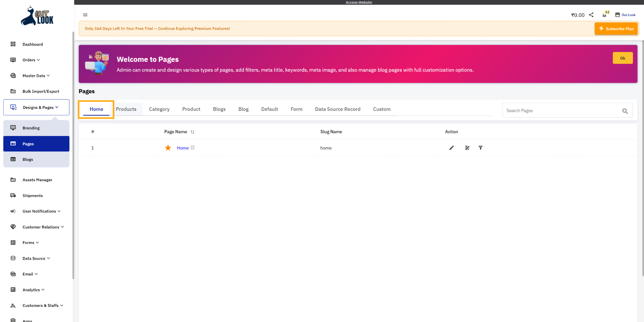Click the magnifier in the Search Pages box
This screenshot has width=644, height=322.
[625, 111]
